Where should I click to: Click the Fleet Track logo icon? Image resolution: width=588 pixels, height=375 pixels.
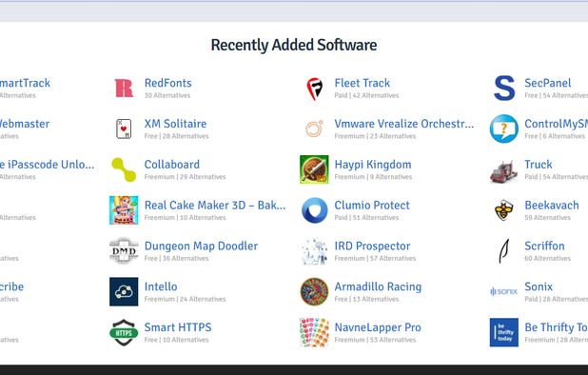coord(314,89)
